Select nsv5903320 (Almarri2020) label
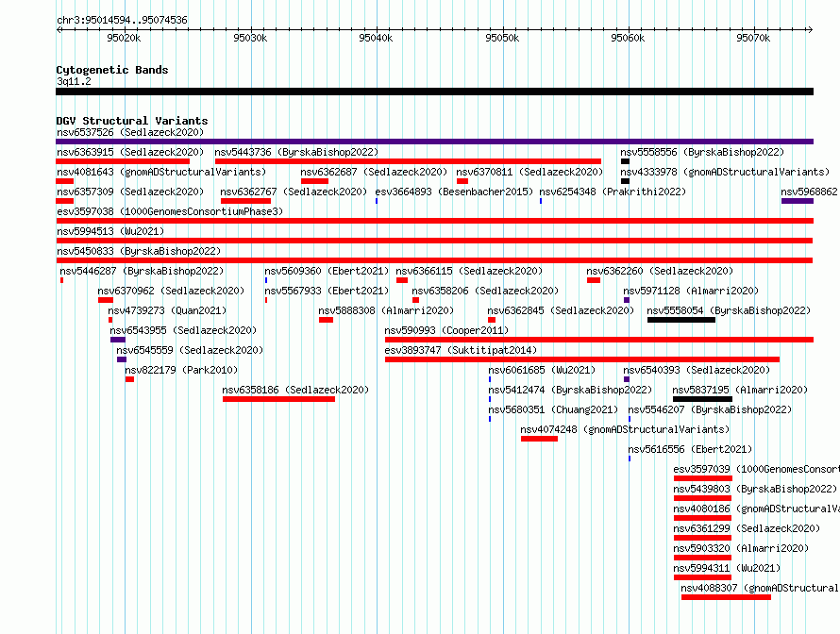This screenshot has height=634, width=840. pos(741,548)
